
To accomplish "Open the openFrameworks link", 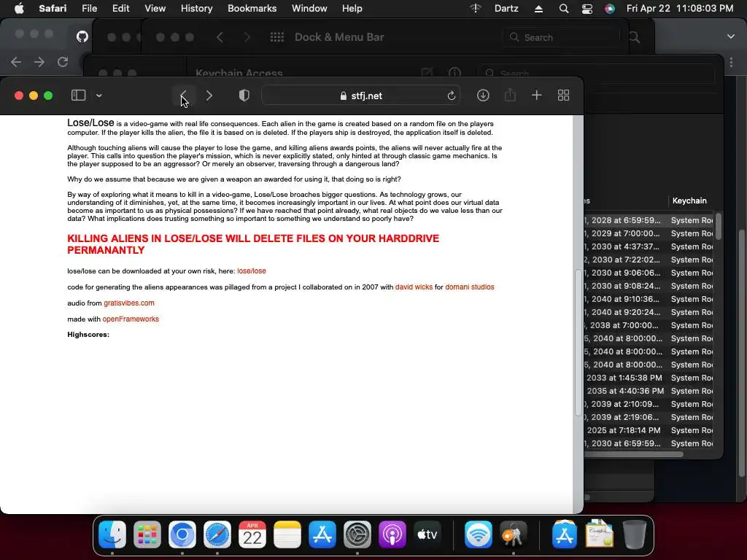I will pyautogui.click(x=131, y=319).
